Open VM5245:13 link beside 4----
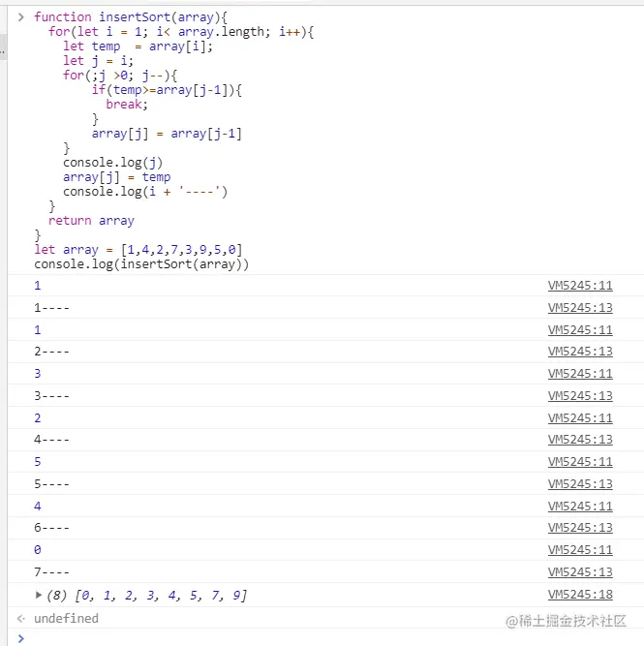The image size is (644, 646). 580,440
